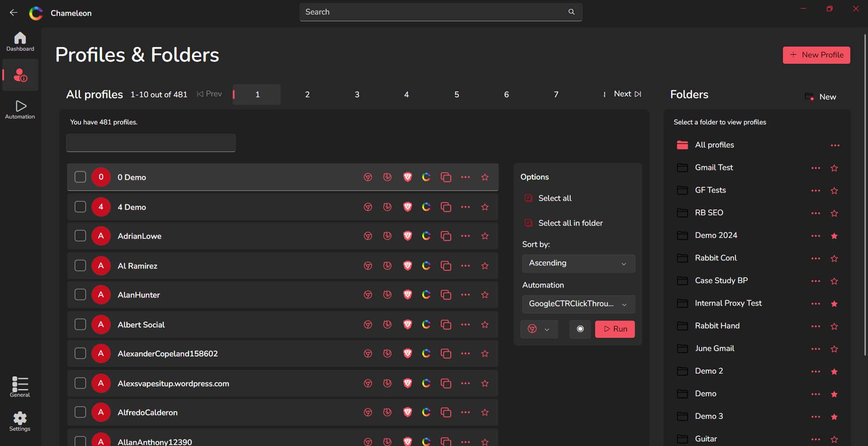Viewport: 868px width, 446px height.
Task: Click the record automation button
Action: pos(580,329)
